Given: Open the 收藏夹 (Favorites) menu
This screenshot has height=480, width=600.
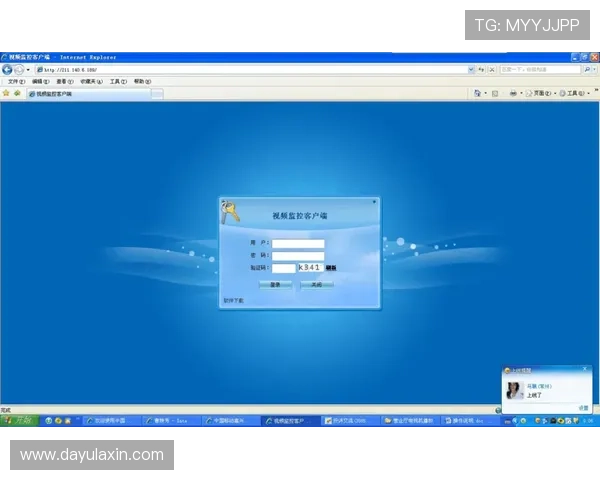Looking at the screenshot, I should tap(90, 81).
